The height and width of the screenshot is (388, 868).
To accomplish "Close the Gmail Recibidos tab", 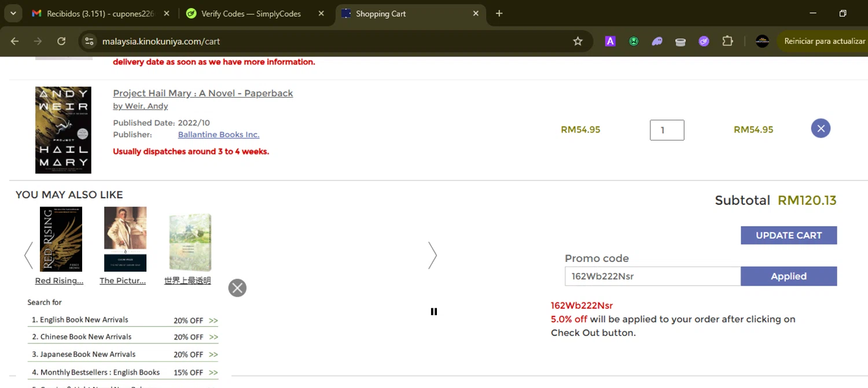I will coord(166,13).
